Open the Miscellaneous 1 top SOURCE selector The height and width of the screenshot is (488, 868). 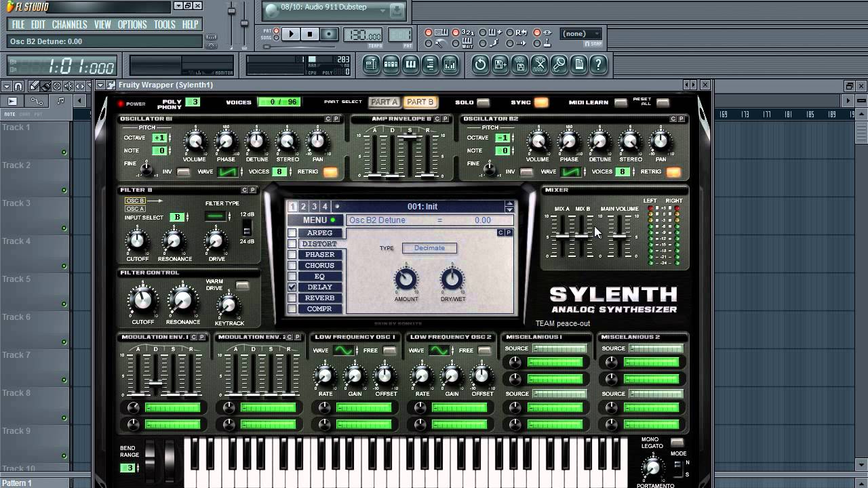pyautogui.click(x=559, y=349)
